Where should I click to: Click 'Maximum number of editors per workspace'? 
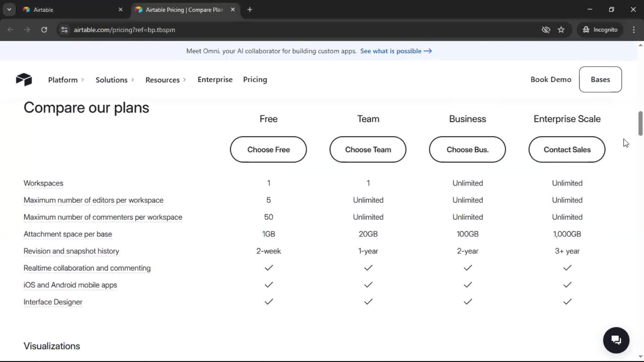pos(93,200)
